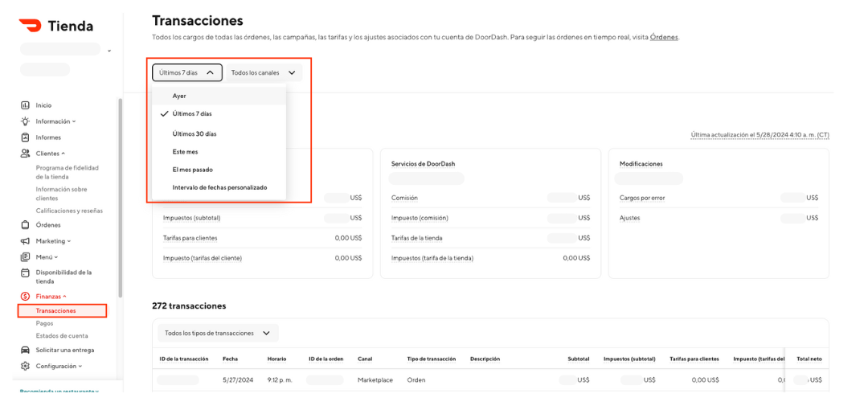
Task: Open the Todos los canales dropdown
Action: click(x=264, y=72)
